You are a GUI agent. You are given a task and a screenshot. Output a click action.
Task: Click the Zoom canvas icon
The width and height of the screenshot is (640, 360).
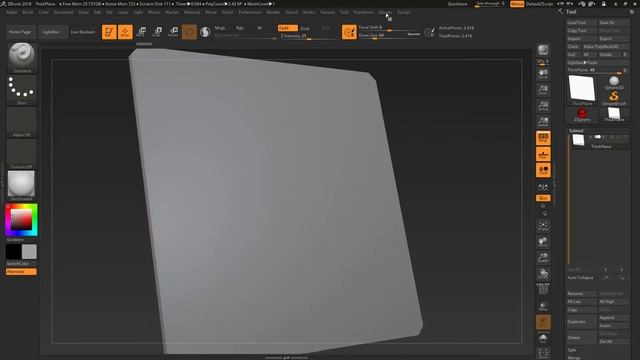(x=543, y=90)
